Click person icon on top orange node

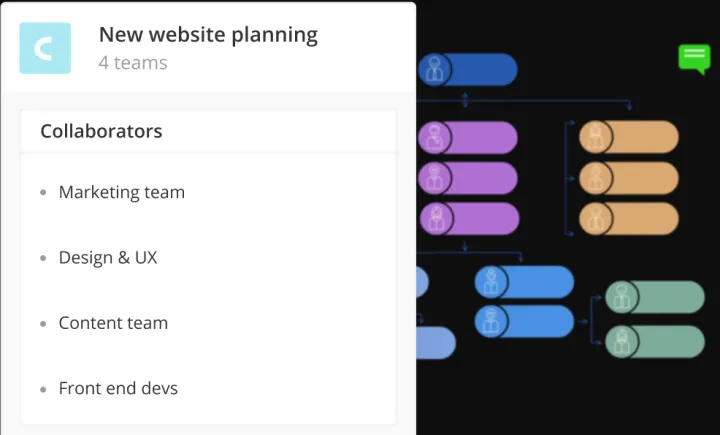pyautogui.click(x=595, y=137)
